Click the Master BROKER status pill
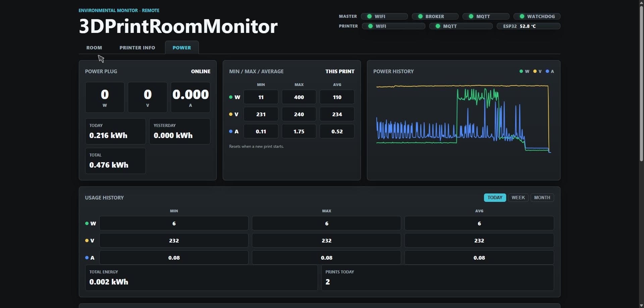The height and width of the screenshot is (308, 644). 435,16
